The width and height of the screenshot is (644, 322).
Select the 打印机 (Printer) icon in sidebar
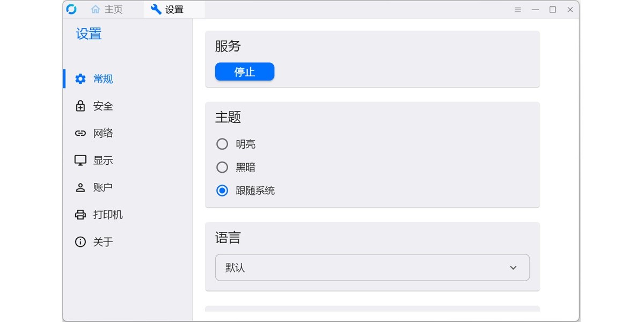[79, 214]
